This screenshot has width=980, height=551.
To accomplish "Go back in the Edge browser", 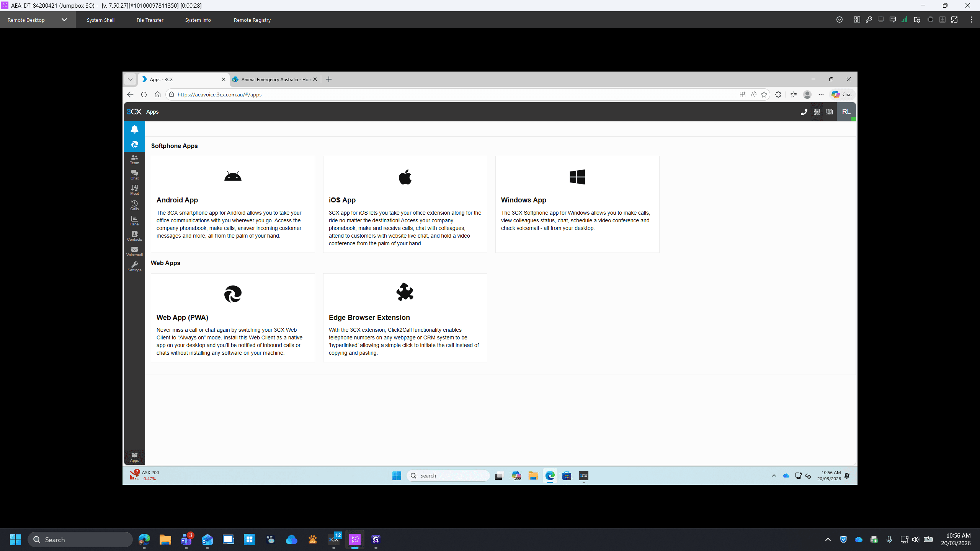I will (130, 95).
